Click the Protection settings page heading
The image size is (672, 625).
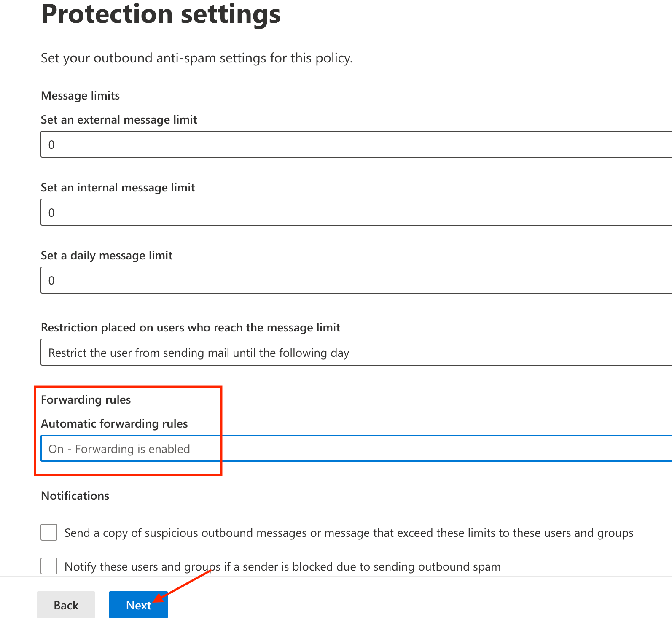161,14
